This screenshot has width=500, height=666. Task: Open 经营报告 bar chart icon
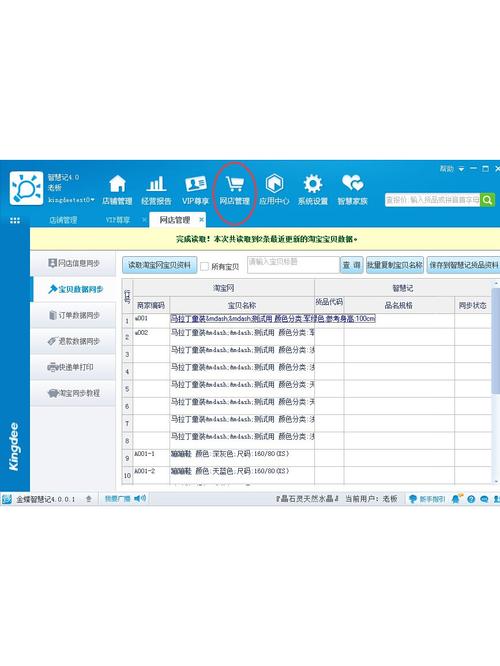(x=156, y=184)
